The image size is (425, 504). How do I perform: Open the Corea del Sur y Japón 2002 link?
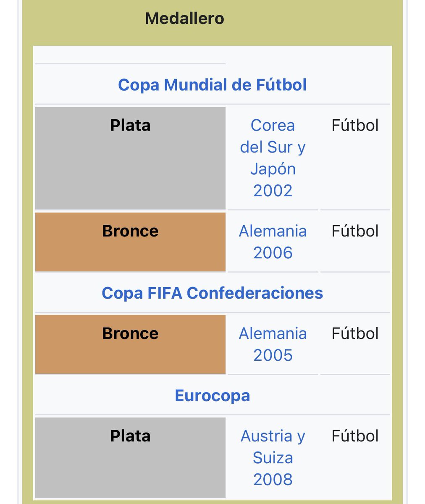pyautogui.click(x=273, y=157)
